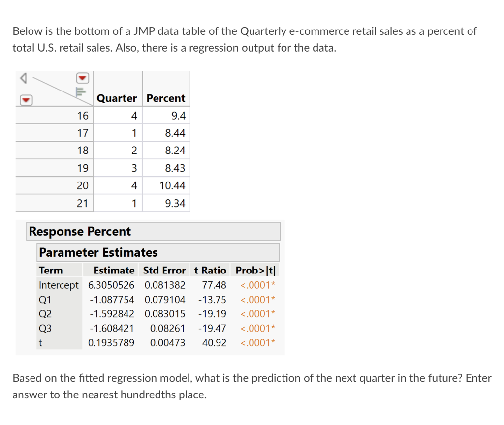Select the Percent column header
The height and width of the screenshot is (425, 504).
[166, 98]
